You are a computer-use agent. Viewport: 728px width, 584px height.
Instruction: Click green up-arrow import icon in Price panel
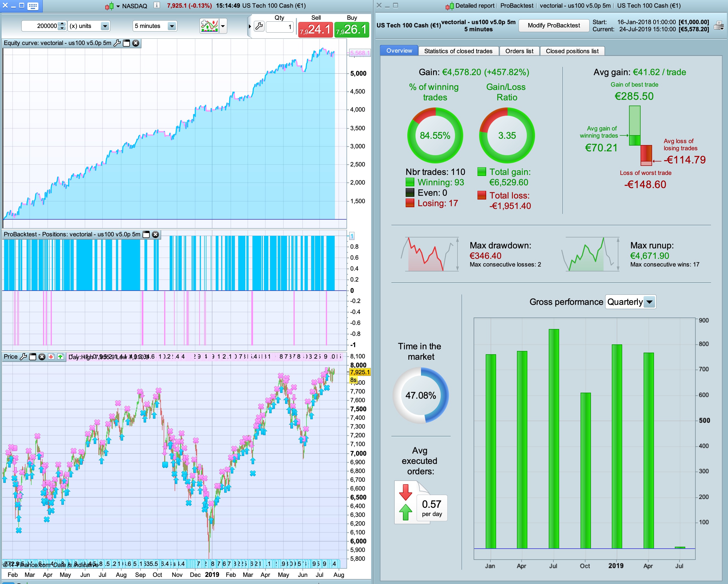61,357
